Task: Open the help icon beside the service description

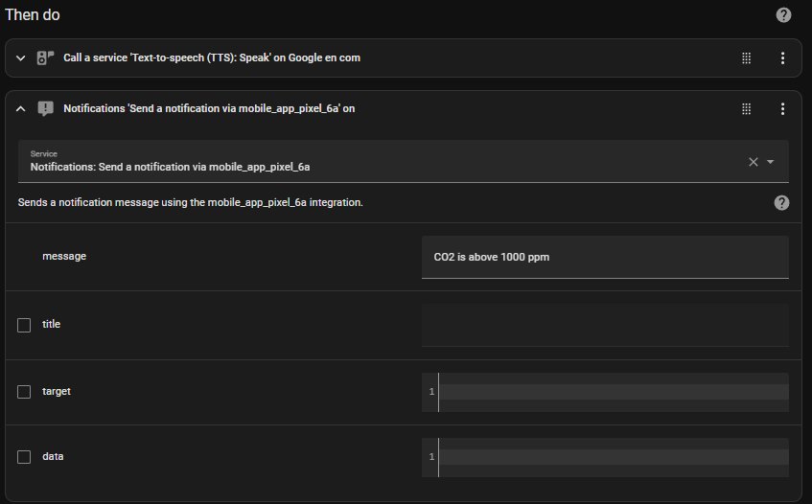Action: pyautogui.click(x=781, y=203)
